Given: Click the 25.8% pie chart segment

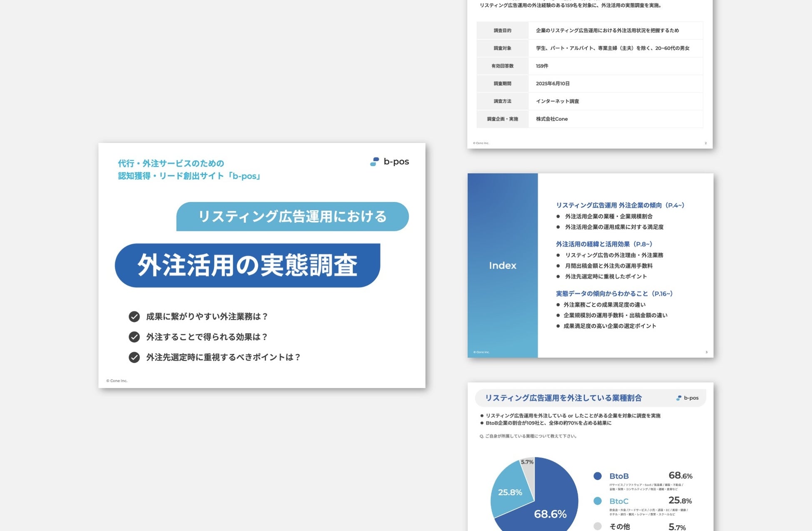Looking at the screenshot, I should pyautogui.click(x=510, y=491).
